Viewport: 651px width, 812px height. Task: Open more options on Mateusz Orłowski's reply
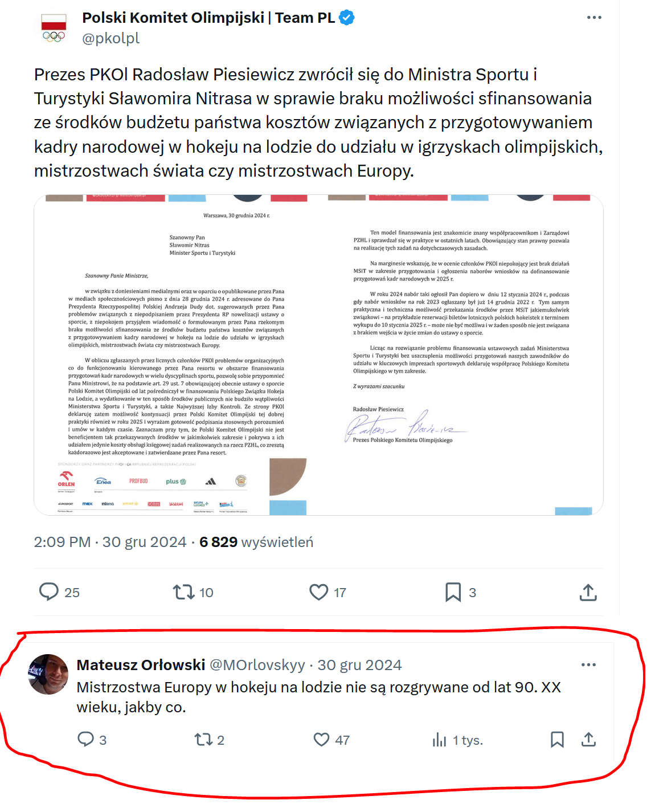[588, 665]
